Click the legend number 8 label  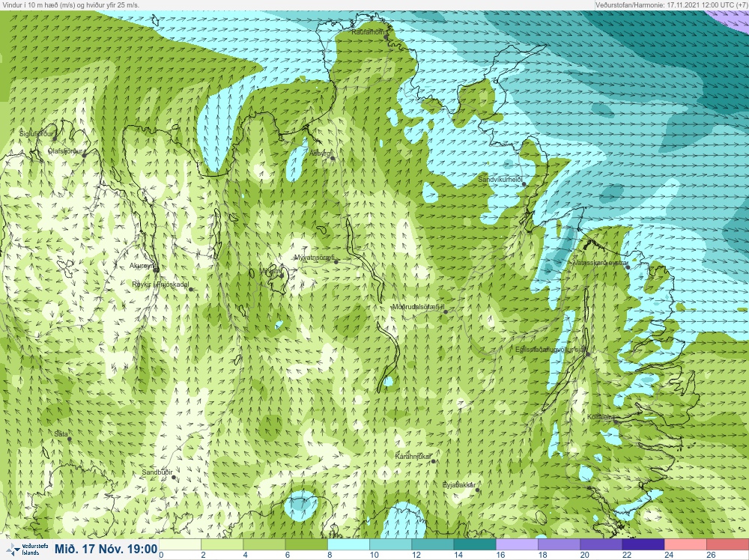click(x=330, y=555)
